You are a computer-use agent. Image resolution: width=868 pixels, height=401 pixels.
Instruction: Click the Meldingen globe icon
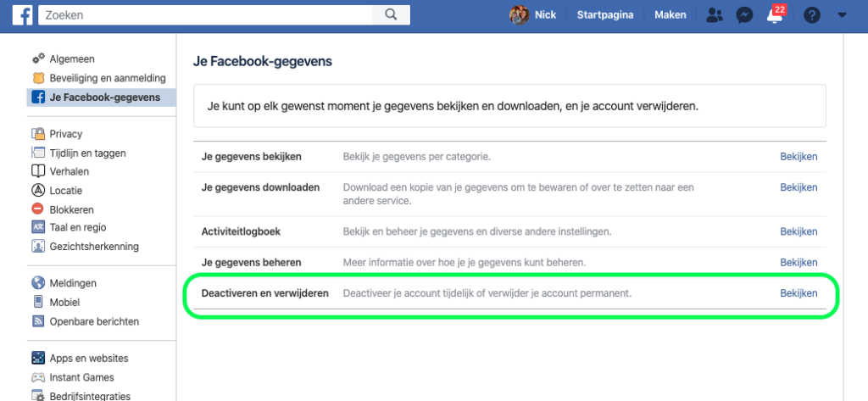pyautogui.click(x=38, y=283)
